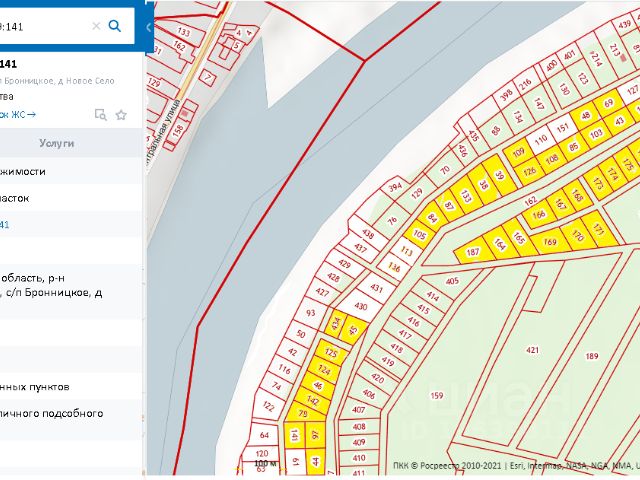Select parcel 189 on the map
The height and width of the screenshot is (480, 640).
pyautogui.click(x=592, y=356)
